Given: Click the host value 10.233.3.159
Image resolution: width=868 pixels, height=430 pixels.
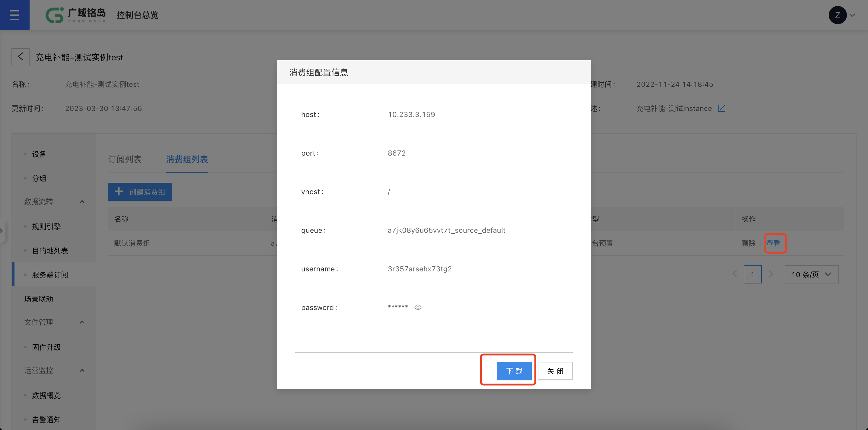Looking at the screenshot, I should click(x=411, y=115).
